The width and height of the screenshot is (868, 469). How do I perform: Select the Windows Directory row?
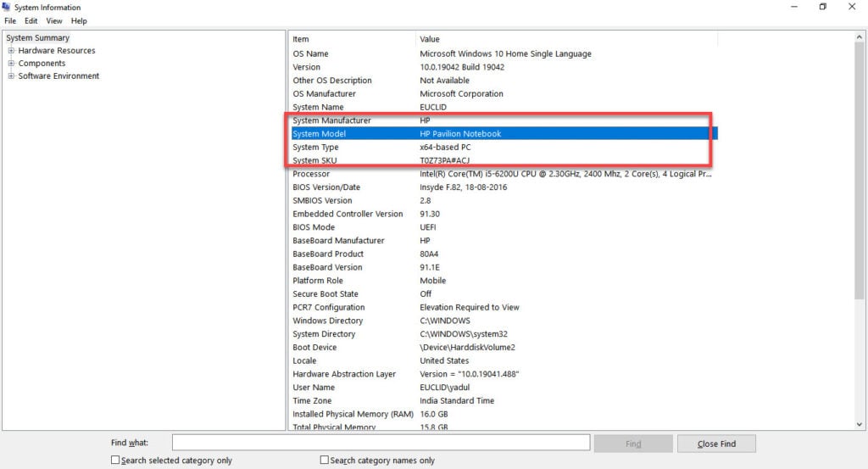coord(504,321)
